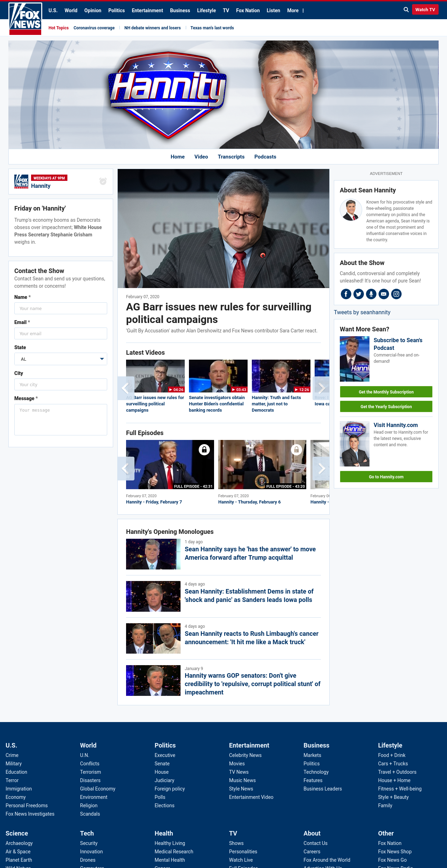The image size is (447, 868).
Task: Click the red Watch TV button
Action: point(425,10)
